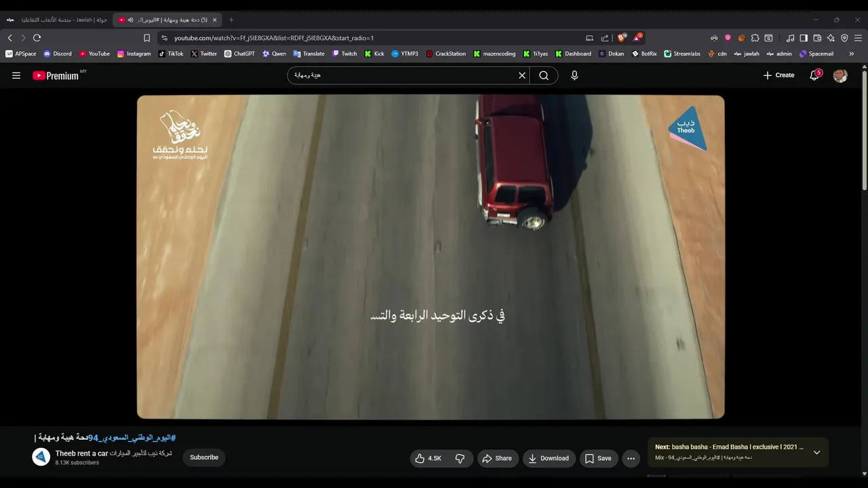This screenshot has height=488, width=868.
Task: Open the Dokan bookmark
Action: (611, 54)
